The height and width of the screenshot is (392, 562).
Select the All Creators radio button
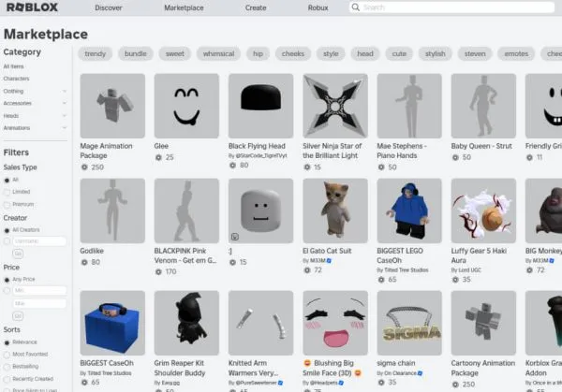point(7,230)
